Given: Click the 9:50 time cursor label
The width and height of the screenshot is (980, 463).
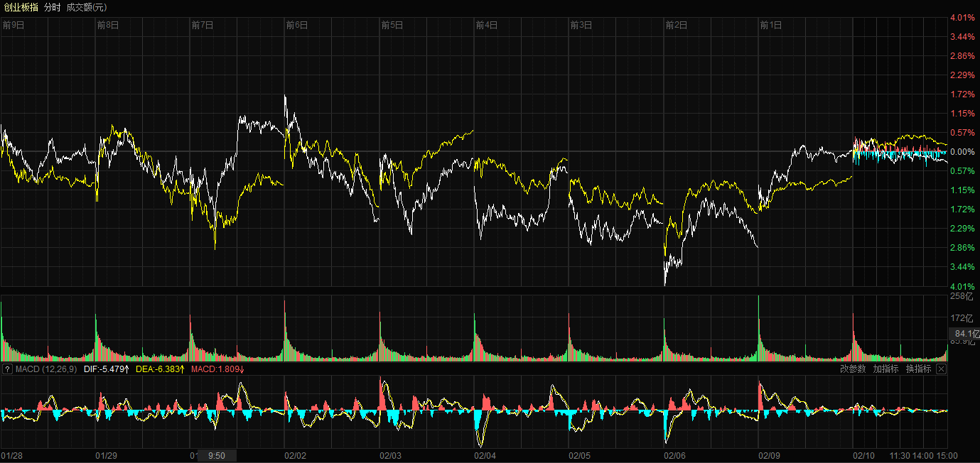Looking at the screenshot, I should [x=217, y=455].
